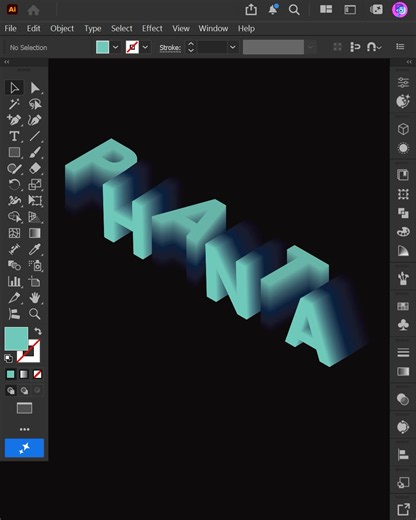Choose the Pen tool

point(14,120)
